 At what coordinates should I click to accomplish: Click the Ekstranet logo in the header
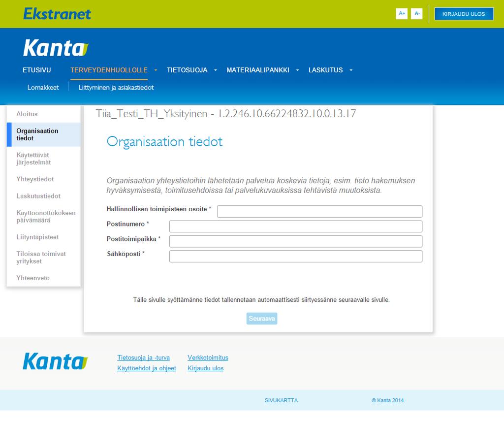pyautogui.click(x=57, y=14)
